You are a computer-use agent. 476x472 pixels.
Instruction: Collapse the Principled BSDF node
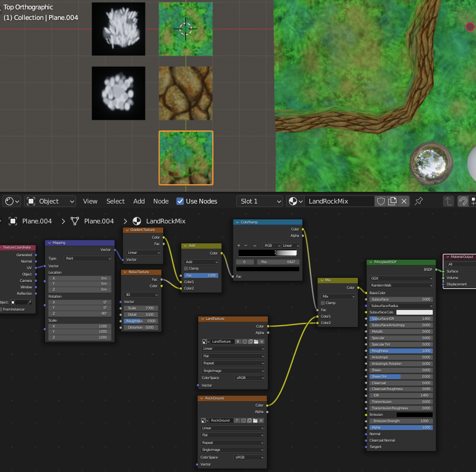[x=371, y=262]
